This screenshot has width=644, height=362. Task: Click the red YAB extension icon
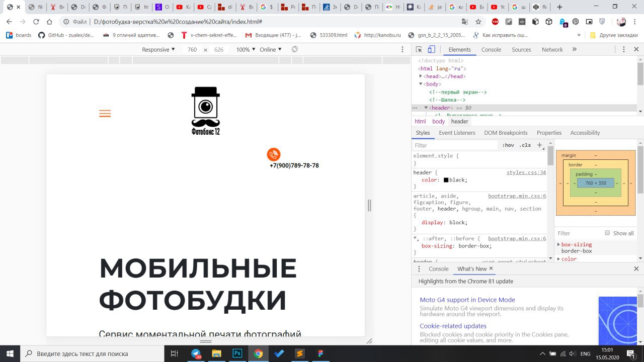(x=495, y=22)
